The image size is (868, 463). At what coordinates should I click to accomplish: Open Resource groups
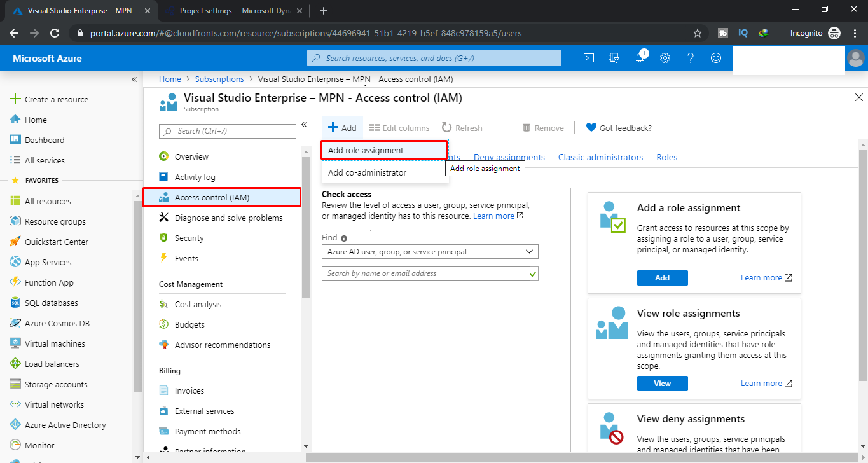pos(48,221)
